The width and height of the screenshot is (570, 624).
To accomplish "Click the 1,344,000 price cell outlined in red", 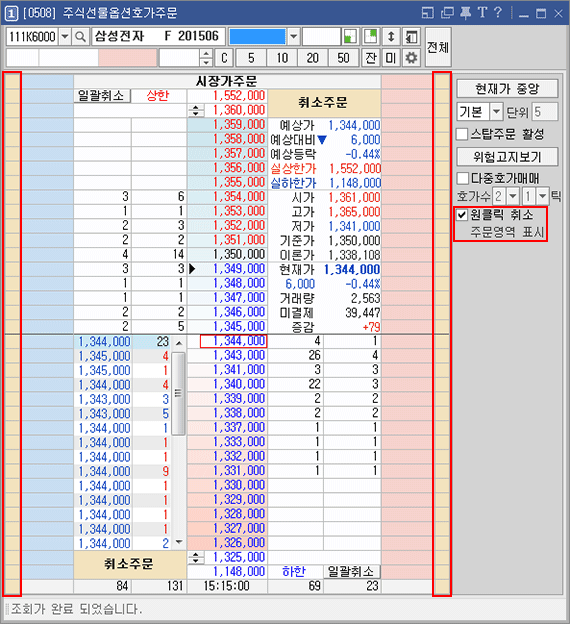I will [x=233, y=341].
